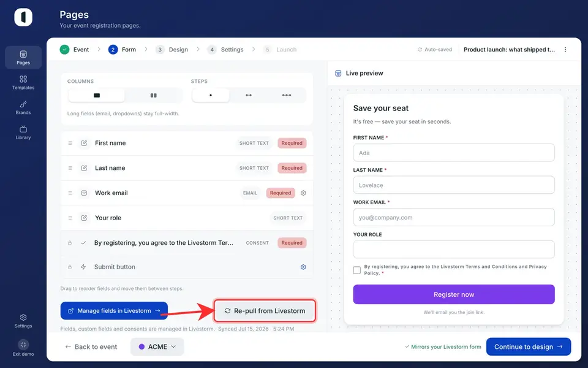This screenshot has height=368, width=588.
Task: Click the Last name input in preview
Action: coord(454,185)
